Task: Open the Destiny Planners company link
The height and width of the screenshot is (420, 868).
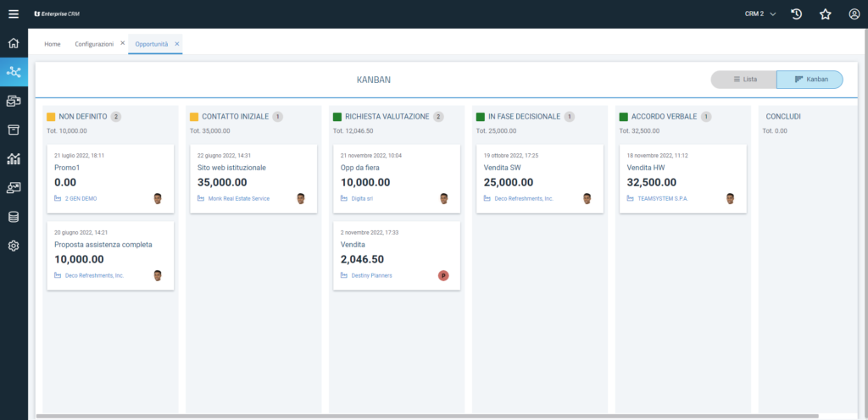Action: tap(371, 275)
